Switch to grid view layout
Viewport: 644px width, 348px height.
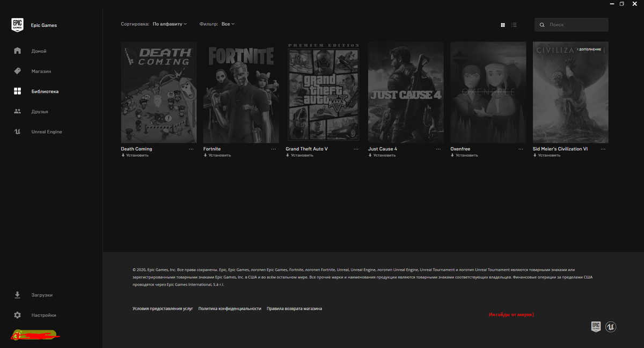[x=503, y=25]
